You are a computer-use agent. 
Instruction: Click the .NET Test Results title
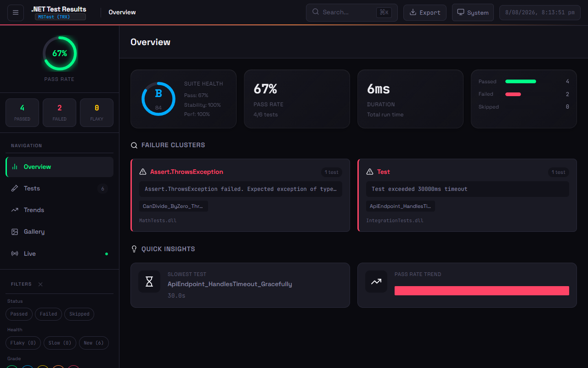59,9
